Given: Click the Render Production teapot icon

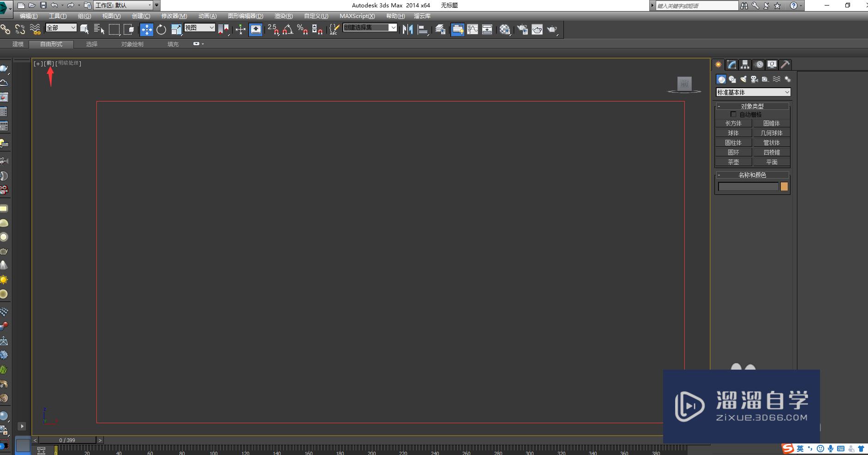Looking at the screenshot, I should (552, 30).
